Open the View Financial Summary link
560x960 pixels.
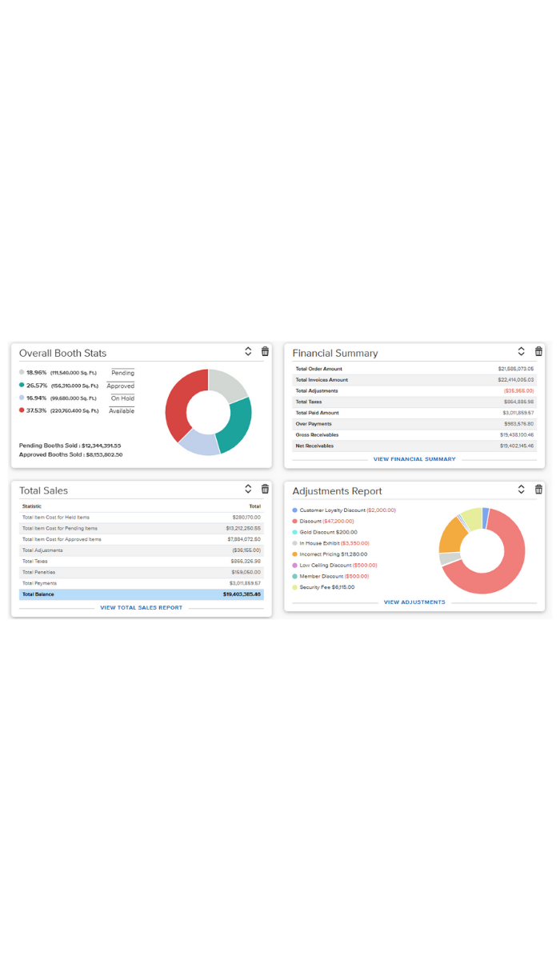point(414,459)
